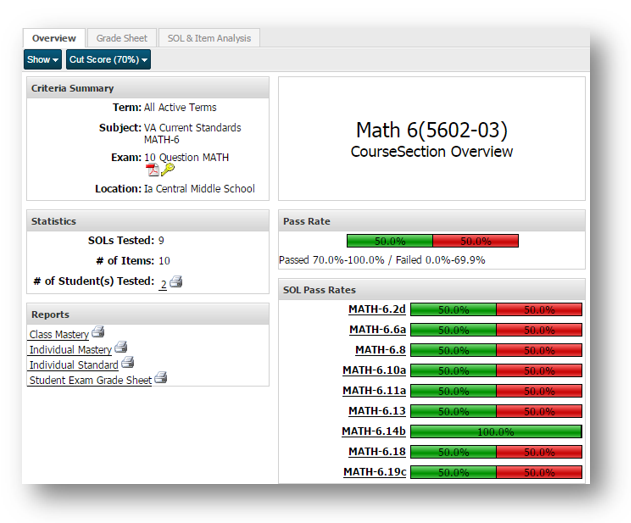The image size is (631, 523).
Task: Switch to the Grade Sheet tab
Action: coord(122,38)
